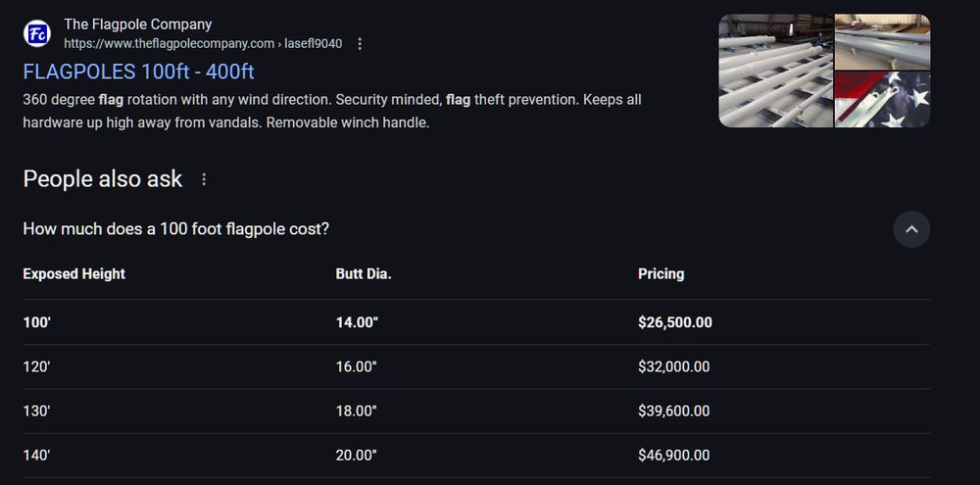This screenshot has height=485, width=980.
Task: Select the $26,500.00 price cell
Action: [x=674, y=322]
